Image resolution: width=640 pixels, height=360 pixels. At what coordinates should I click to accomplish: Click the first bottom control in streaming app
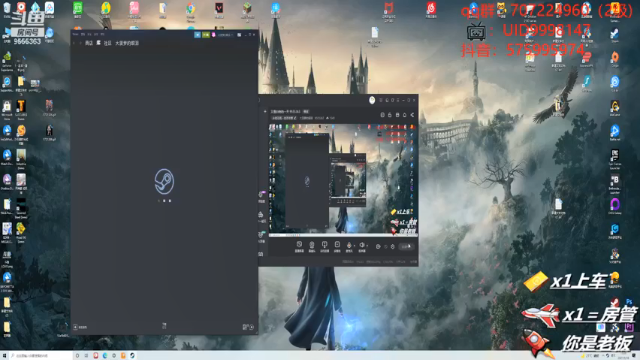(x=299, y=247)
